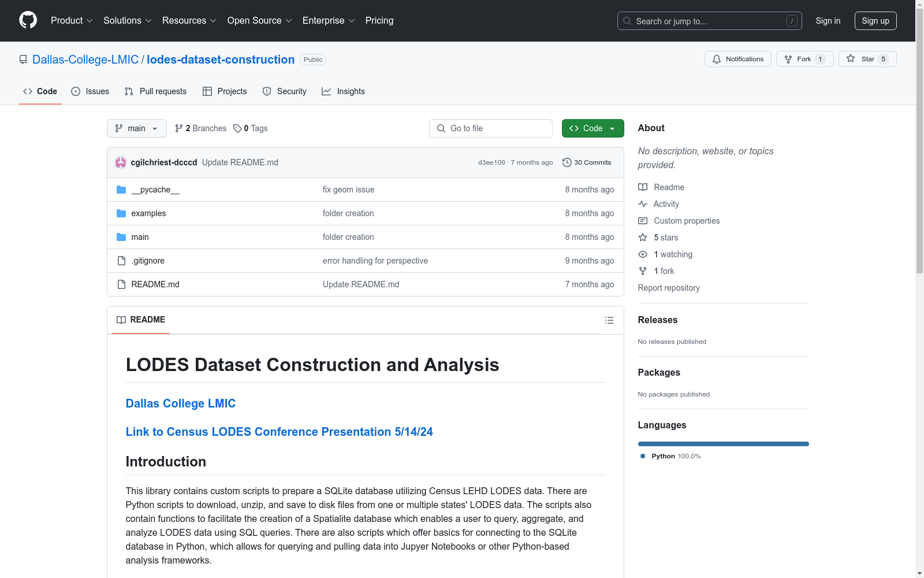
Task: Click the README tab in file viewer
Action: [141, 320]
